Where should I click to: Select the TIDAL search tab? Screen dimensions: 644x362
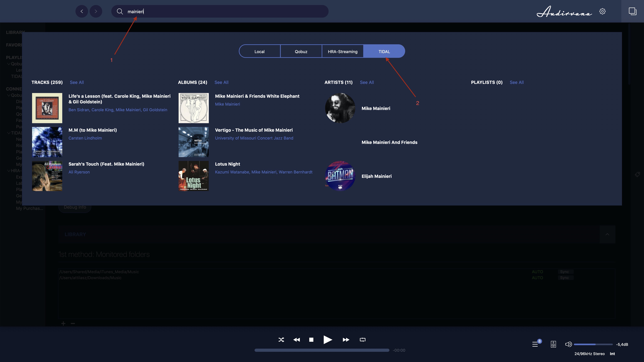click(x=384, y=52)
